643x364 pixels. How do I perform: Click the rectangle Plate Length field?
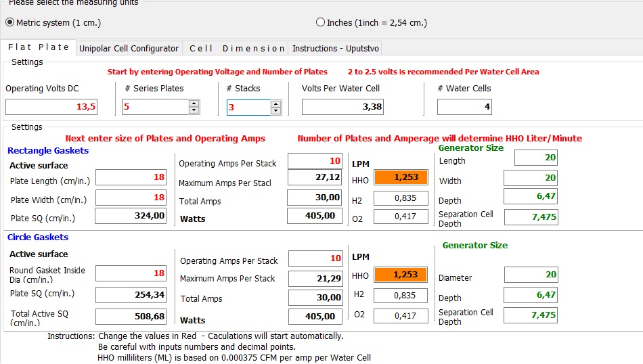[130, 177]
